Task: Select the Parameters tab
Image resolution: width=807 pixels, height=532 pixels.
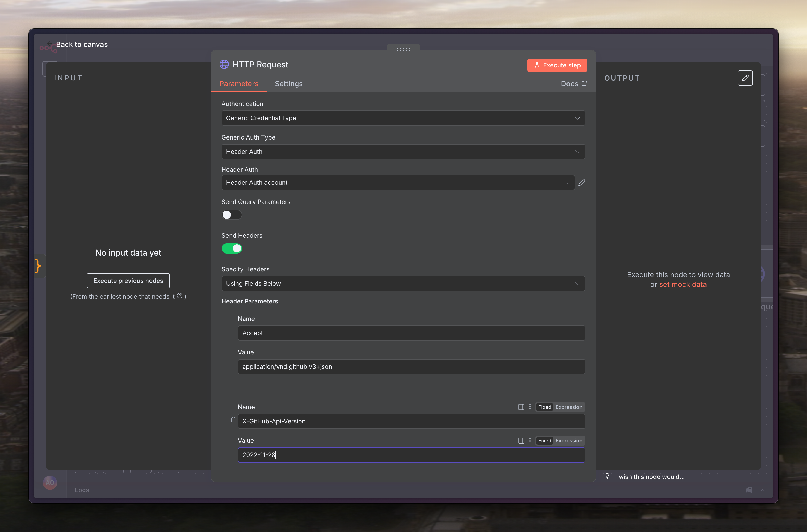Action: pyautogui.click(x=239, y=84)
